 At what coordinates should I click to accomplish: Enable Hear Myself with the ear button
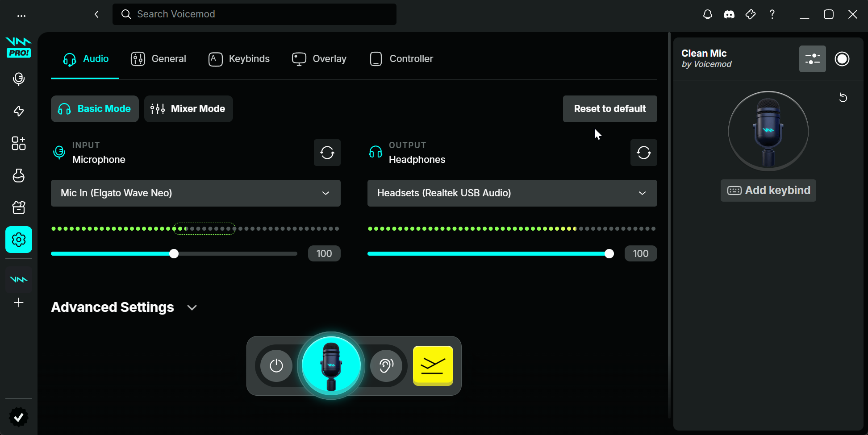(387, 366)
